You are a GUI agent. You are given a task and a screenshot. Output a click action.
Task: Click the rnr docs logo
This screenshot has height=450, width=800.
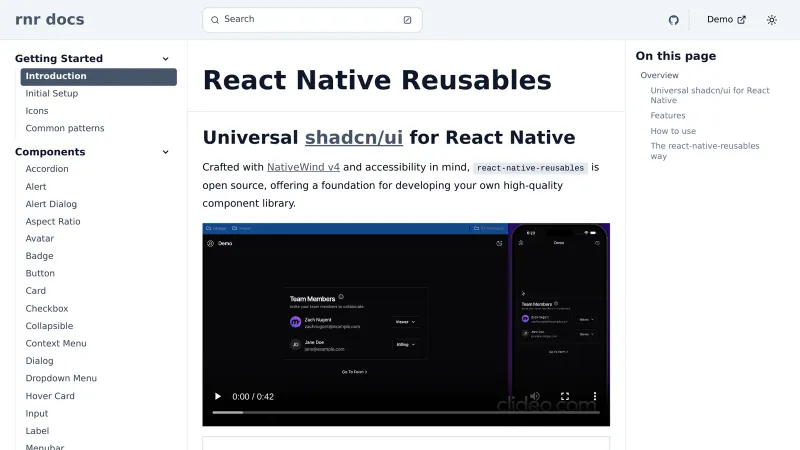50,20
